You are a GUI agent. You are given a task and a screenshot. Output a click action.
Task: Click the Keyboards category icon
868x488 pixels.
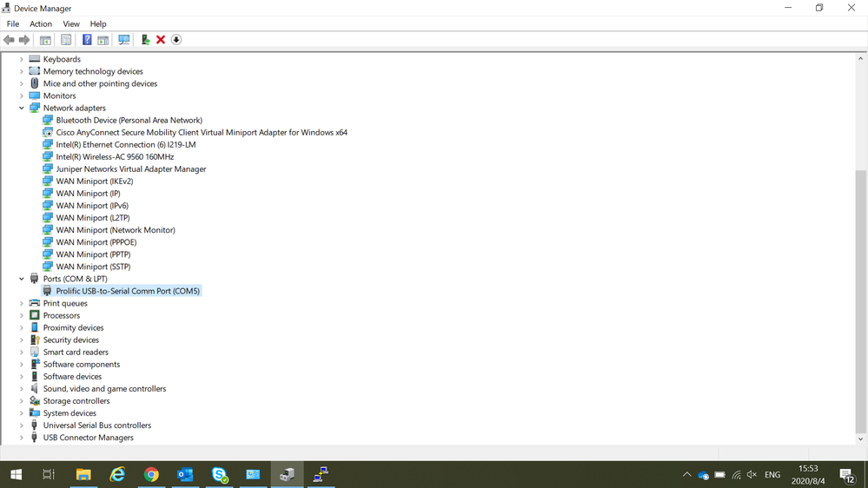[35, 59]
